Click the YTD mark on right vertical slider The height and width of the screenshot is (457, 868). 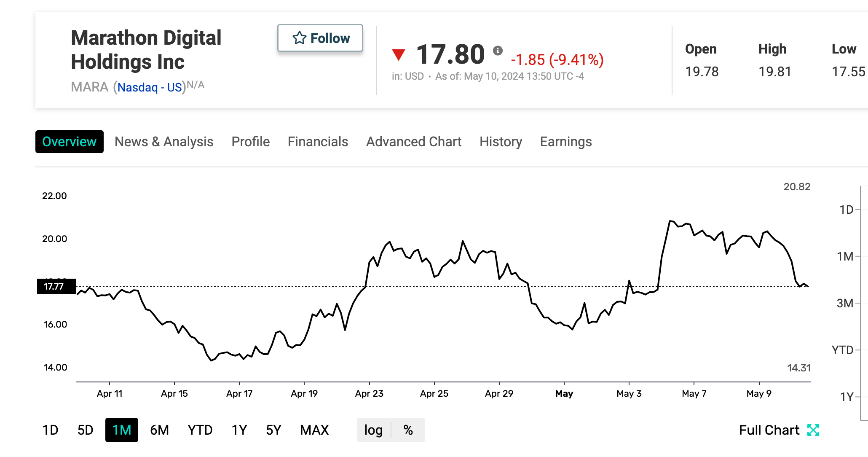842,350
